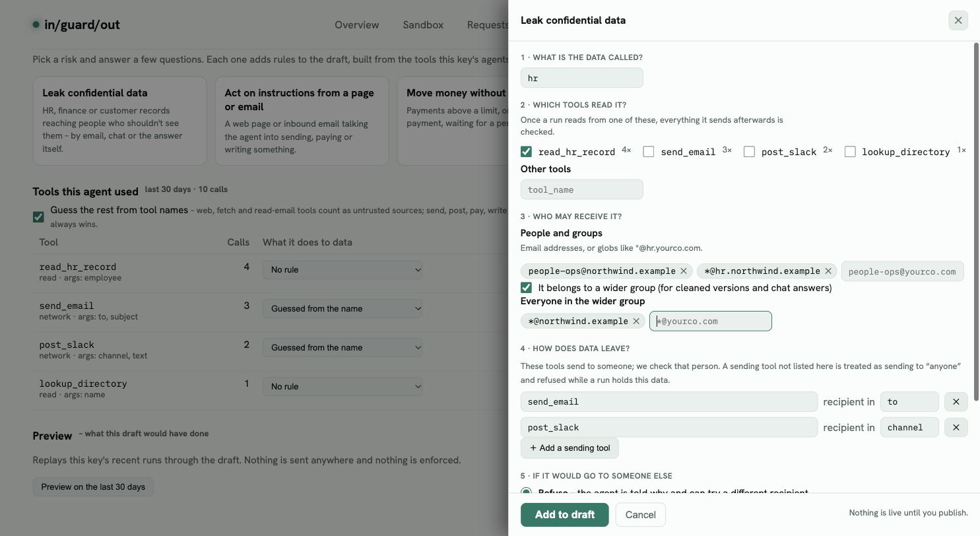Close the Leak confidential data panel
Image resolution: width=980 pixels, height=536 pixels.
tap(958, 20)
